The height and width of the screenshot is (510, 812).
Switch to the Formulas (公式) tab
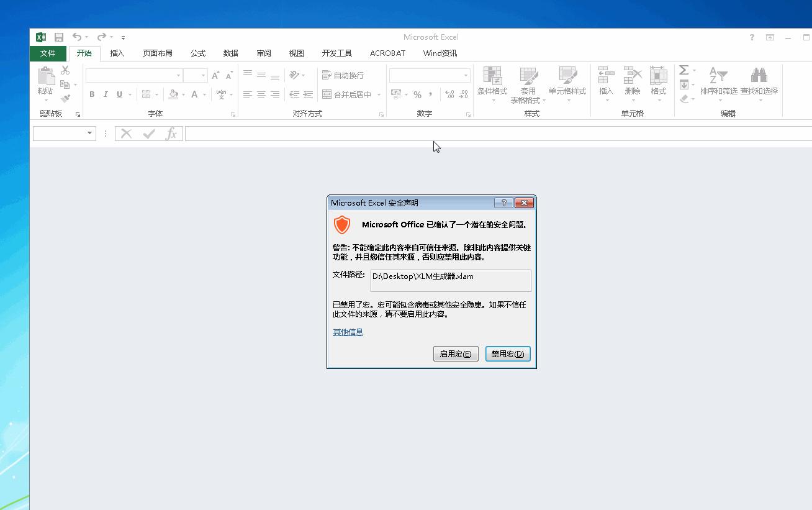point(198,53)
